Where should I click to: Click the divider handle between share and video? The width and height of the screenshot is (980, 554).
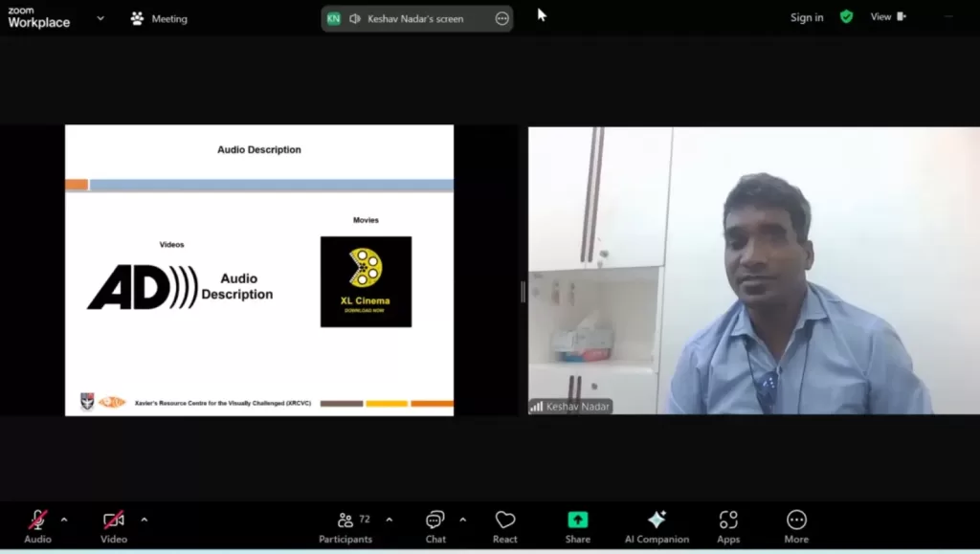(523, 292)
